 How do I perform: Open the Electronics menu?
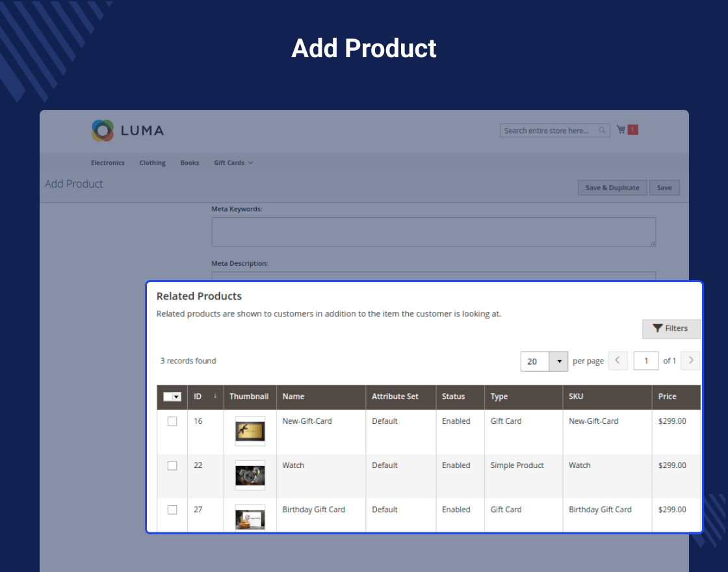[x=108, y=163]
